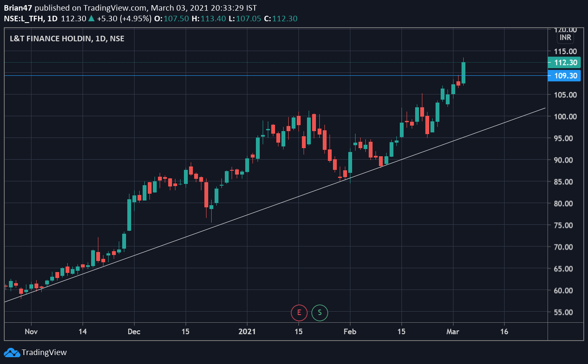
Task: Click the 105.00 price axis label
Action: (x=565, y=95)
